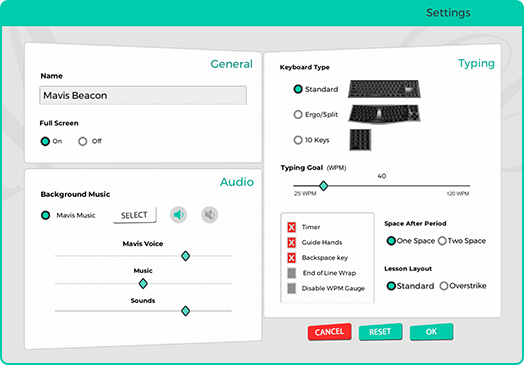The height and width of the screenshot is (365, 524).
Task: Click the Name input field
Action: coord(143,96)
